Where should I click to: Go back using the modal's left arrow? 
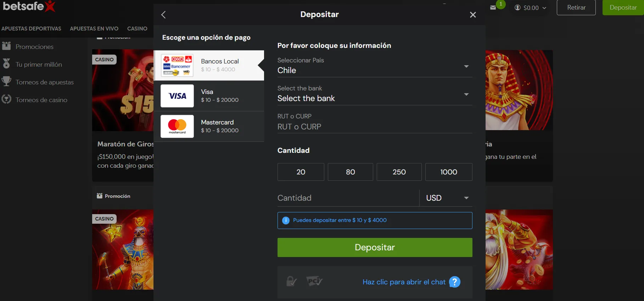163,15
